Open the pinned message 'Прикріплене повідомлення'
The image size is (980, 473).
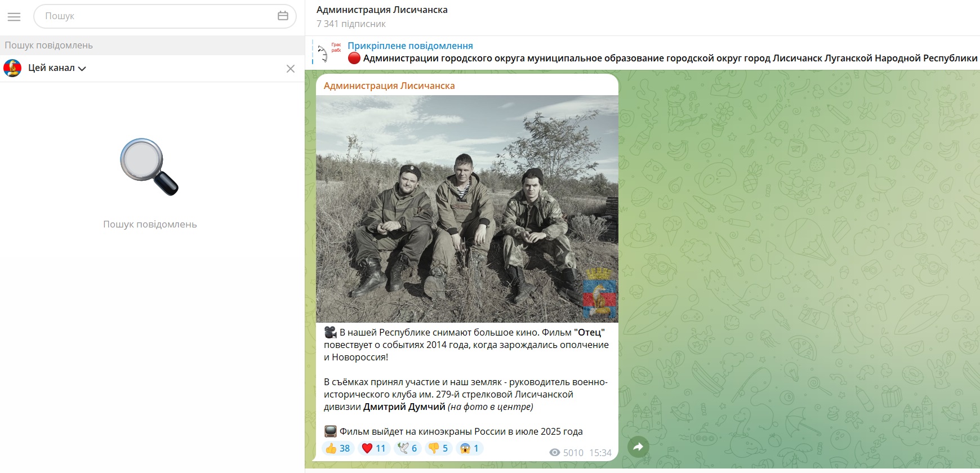coord(410,46)
